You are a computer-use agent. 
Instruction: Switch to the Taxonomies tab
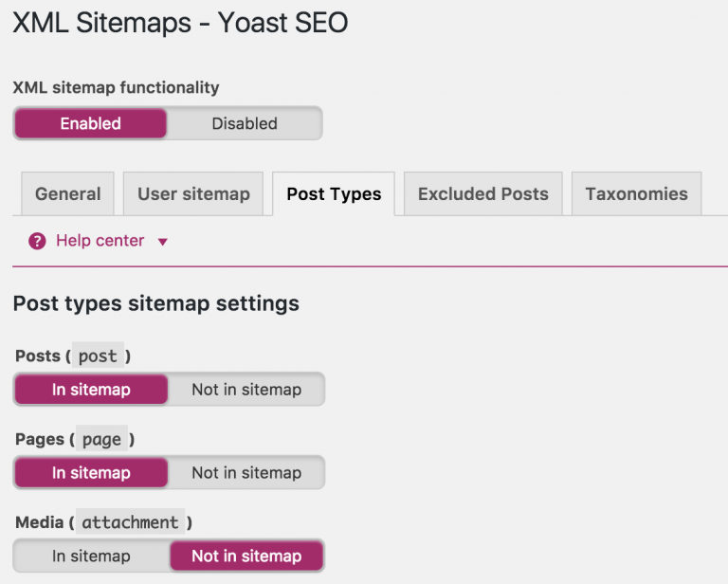[x=636, y=194]
